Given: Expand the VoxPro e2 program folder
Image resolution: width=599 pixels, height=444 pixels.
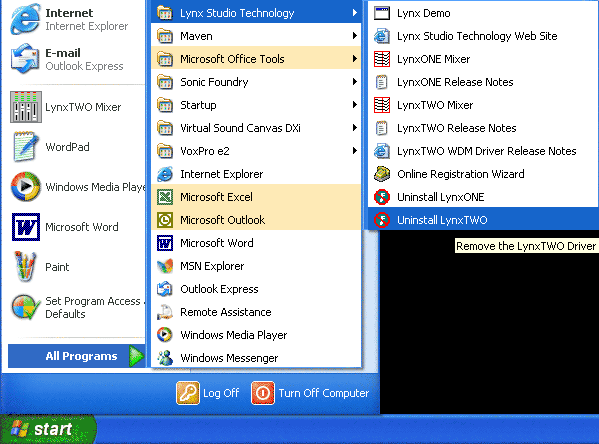Looking at the screenshot, I should pyautogui.click(x=256, y=151).
